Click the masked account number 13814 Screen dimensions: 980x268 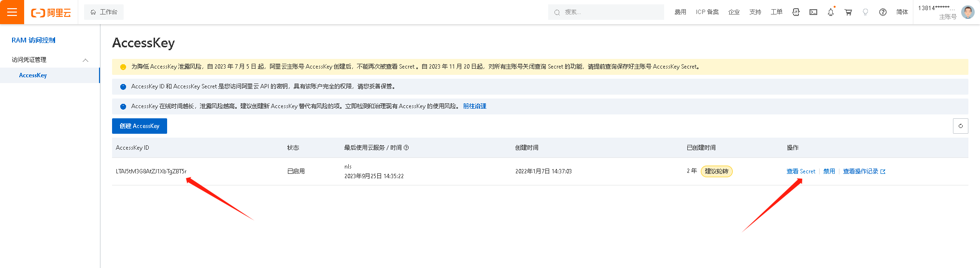coord(937,8)
